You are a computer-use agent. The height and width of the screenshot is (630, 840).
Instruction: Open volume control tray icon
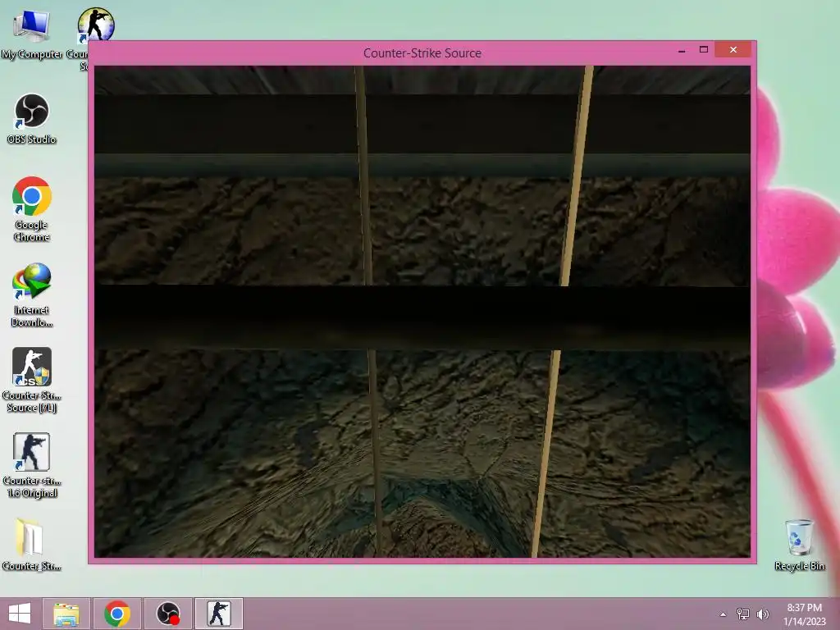(763, 614)
